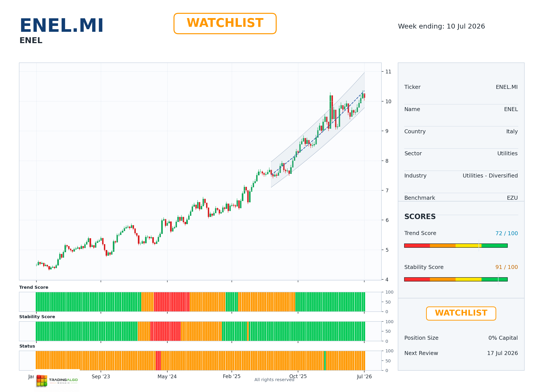The height and width of the screenshot is (392, 549).
Task: Click the ENEL.MI ticker title
Action: (x=62, y=25)
